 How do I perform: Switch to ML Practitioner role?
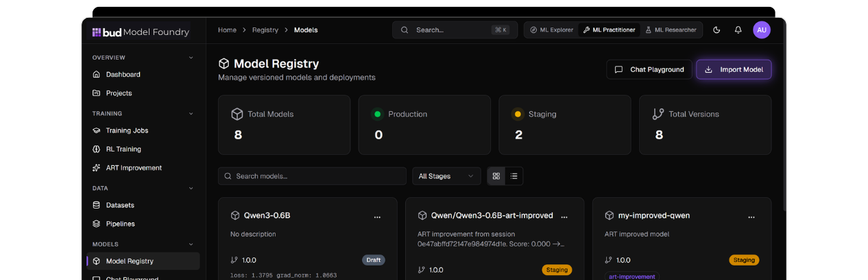pyautogui.click(x=609, y=30)
